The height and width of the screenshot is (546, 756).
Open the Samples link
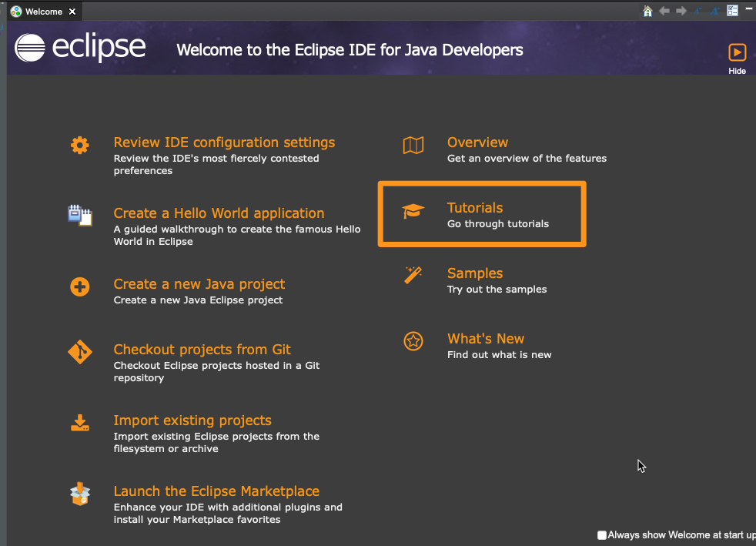475,273
